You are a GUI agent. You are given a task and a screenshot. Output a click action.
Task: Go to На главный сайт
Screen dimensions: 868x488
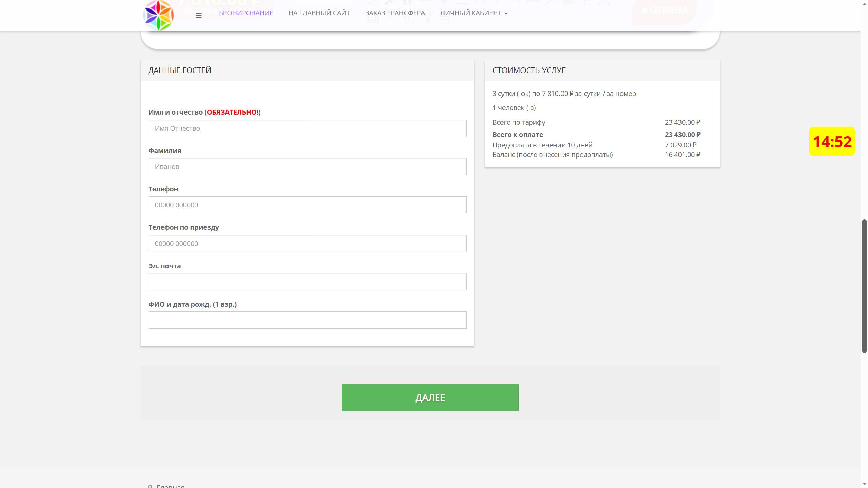click(x=319, y=13)
